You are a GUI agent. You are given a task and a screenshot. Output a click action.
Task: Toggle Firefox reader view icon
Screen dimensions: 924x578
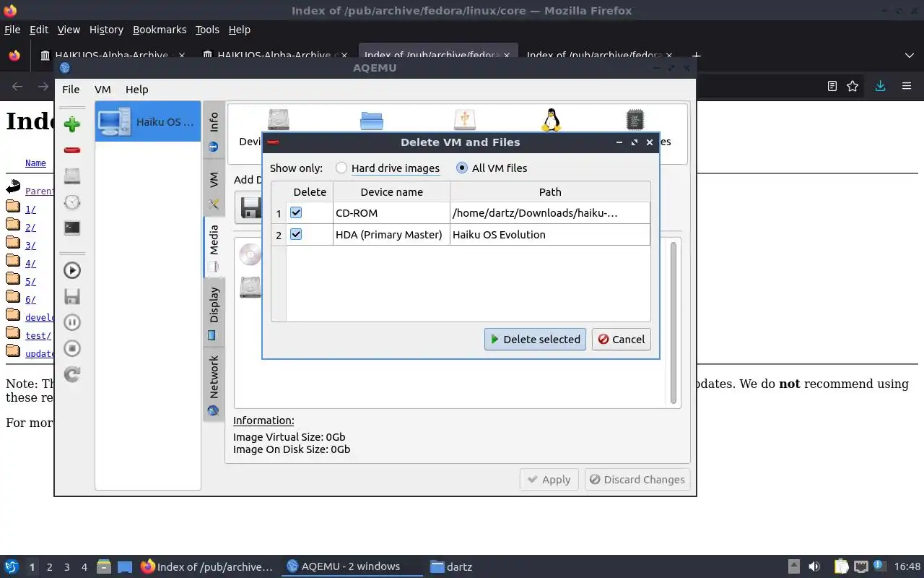[832, 87]
